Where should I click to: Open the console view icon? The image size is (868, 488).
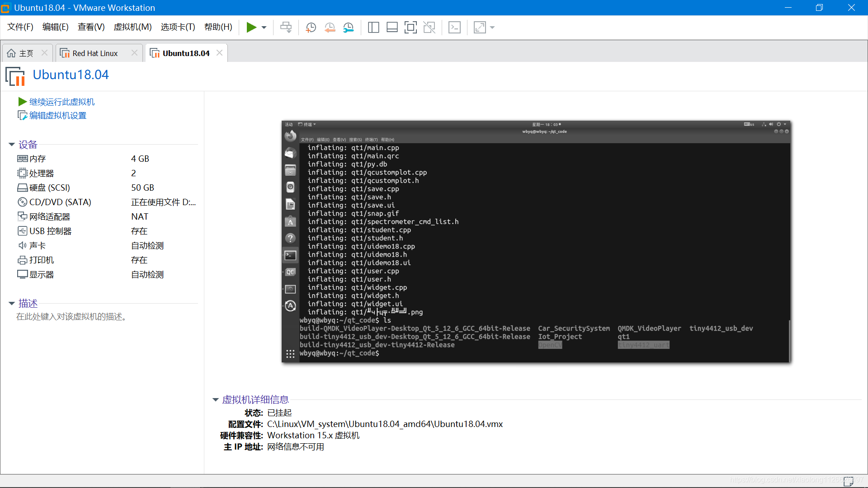[x=454, y=28]
